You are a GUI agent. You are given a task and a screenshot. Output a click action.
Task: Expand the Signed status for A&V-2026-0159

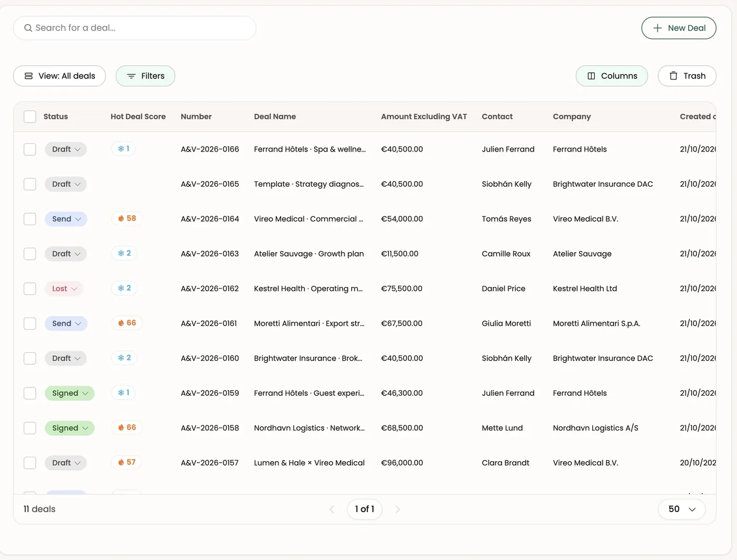[70, 393]
